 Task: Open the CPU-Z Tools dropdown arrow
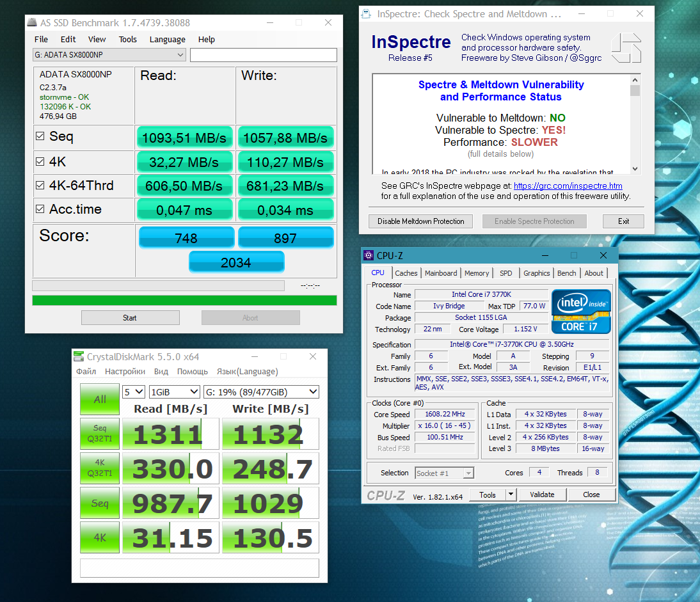point(511,495)
